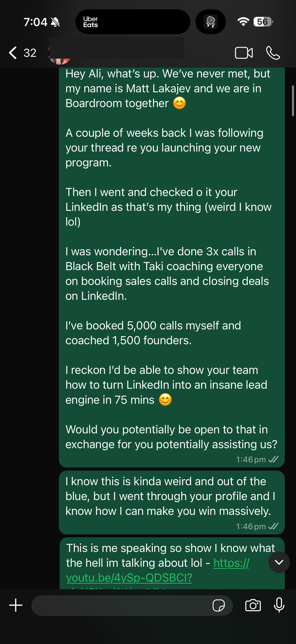Start a video call
Image resolution: width=296 pixels, height=644 pixels.
[x=244, y=53]
